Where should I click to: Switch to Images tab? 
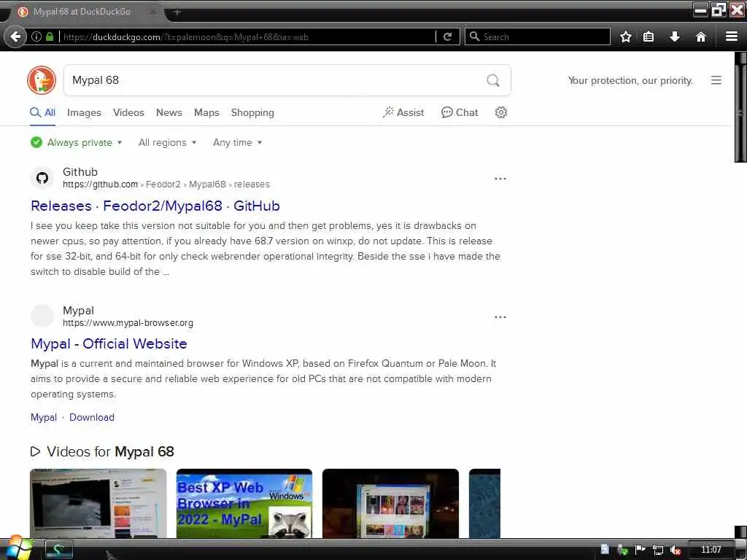pyautogui.click(x=84, y=113)
